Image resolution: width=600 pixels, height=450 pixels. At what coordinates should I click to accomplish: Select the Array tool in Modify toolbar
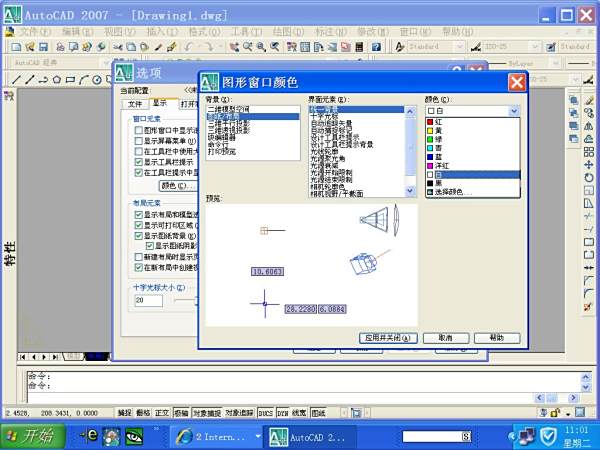(x=589, y=152)
